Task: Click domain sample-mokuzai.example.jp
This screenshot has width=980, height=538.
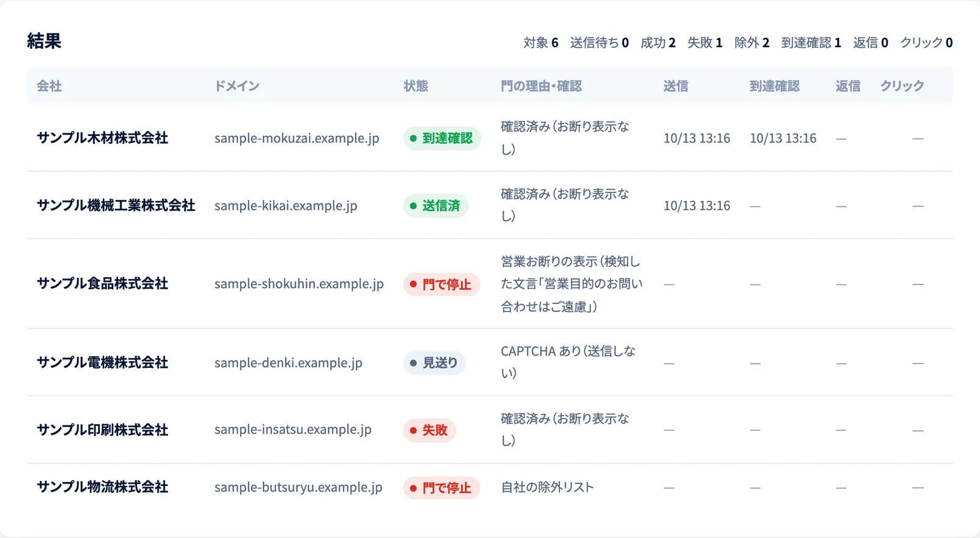Action: (296, 138)
